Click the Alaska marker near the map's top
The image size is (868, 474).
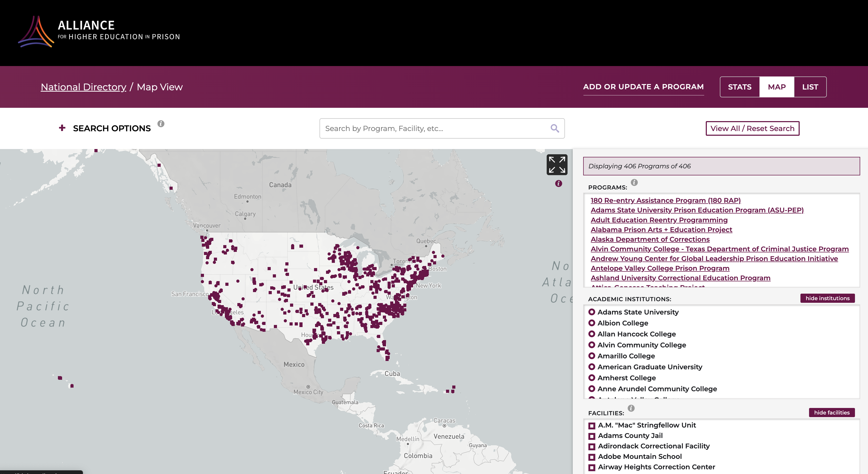(x=96, y=151)
